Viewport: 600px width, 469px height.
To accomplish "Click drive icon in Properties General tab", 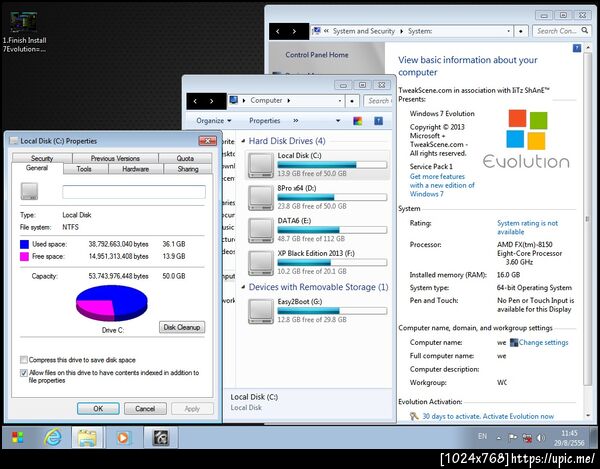I will pyautogui.click(x=29, y=191).
